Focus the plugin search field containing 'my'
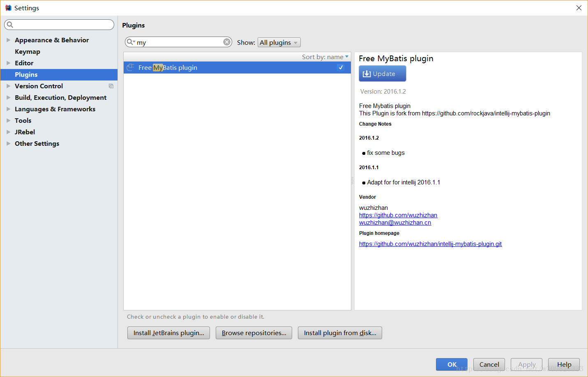The width and height of the screenshot is (588, 377). click(179, 42)
